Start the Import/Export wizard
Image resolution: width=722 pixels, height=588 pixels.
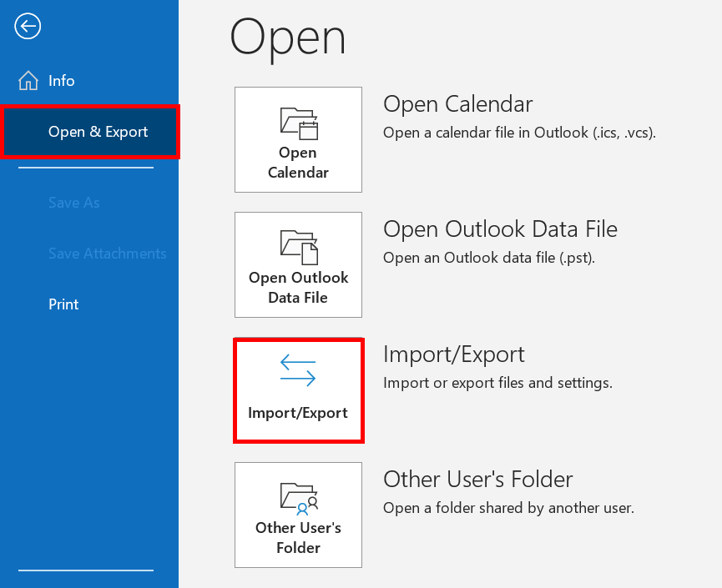tap(298, 390)
